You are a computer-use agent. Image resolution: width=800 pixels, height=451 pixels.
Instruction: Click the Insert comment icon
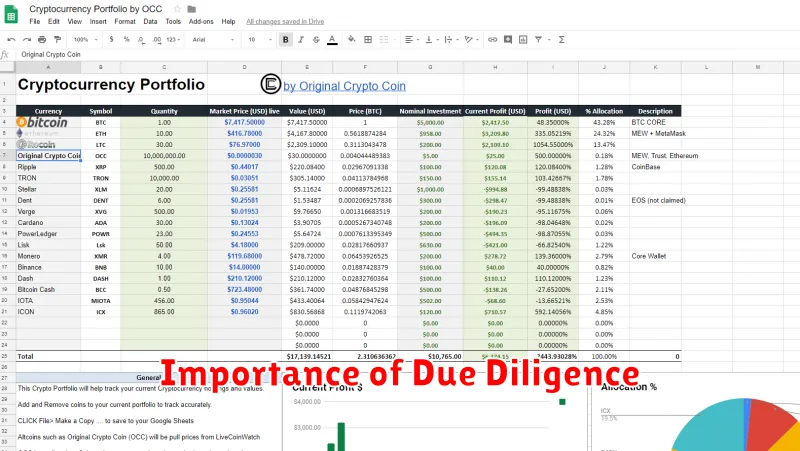click(x=508, y=39)
